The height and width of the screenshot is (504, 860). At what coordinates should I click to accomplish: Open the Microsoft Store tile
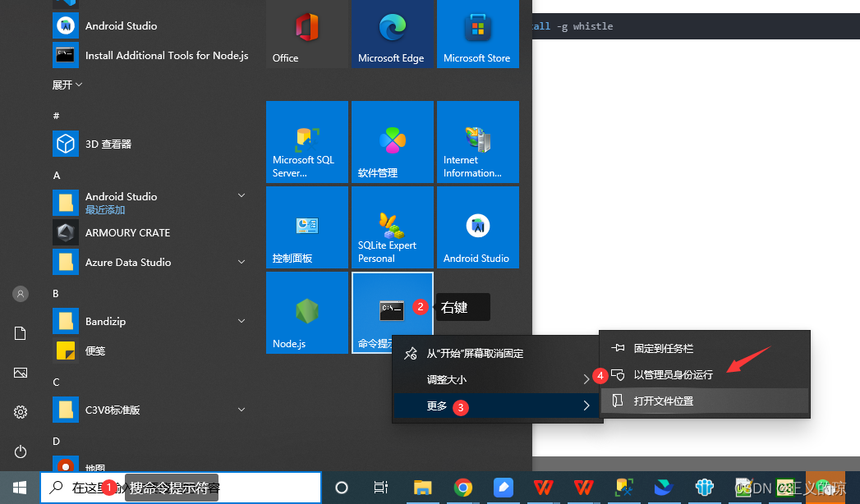click(x=478, y=34)
